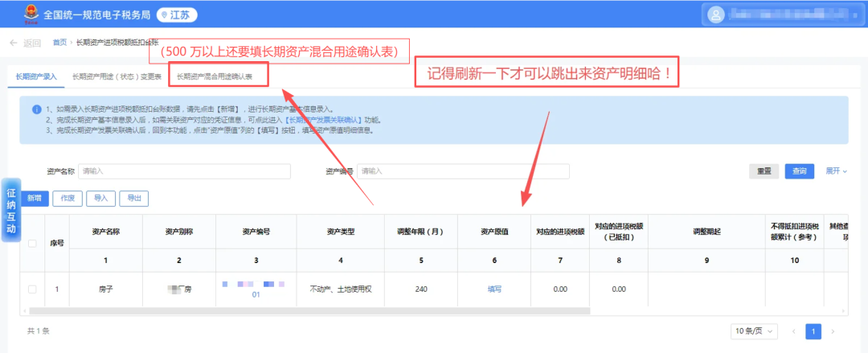
Task: Go to 首页 breadcrumb link
Action: 59,43
